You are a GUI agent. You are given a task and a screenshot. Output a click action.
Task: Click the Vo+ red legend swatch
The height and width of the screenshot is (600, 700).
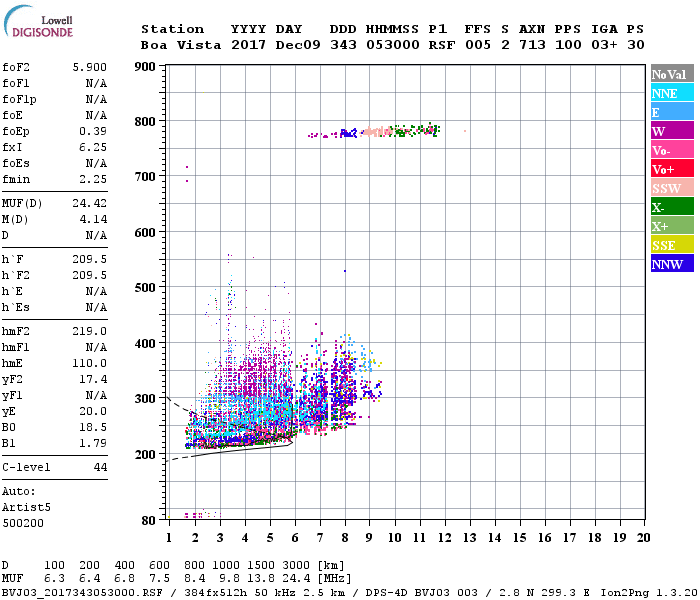click(672, 168)
